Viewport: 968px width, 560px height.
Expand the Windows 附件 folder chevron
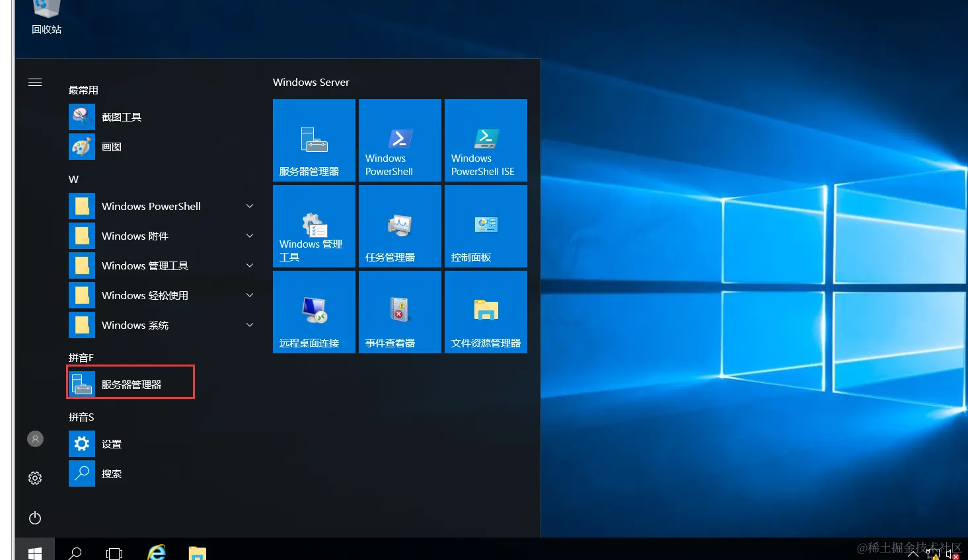click(250, 236)
